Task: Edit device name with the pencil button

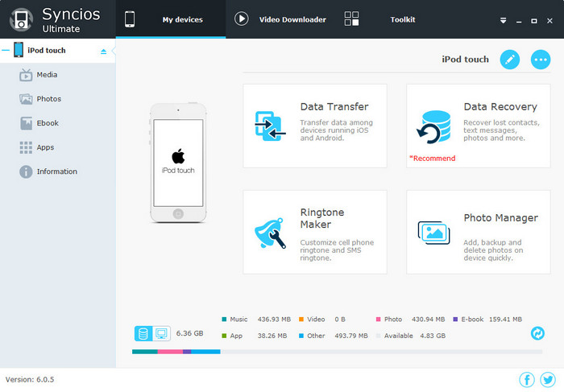Action: (510, 60)
